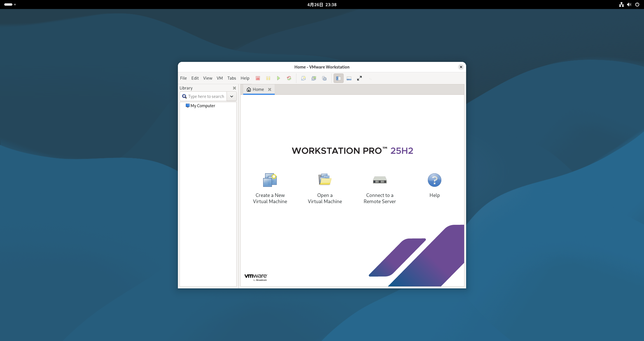Screen dimensions: 644x341
Task: Click the red Power Off toolbar icon
Action: click(258, 78)
